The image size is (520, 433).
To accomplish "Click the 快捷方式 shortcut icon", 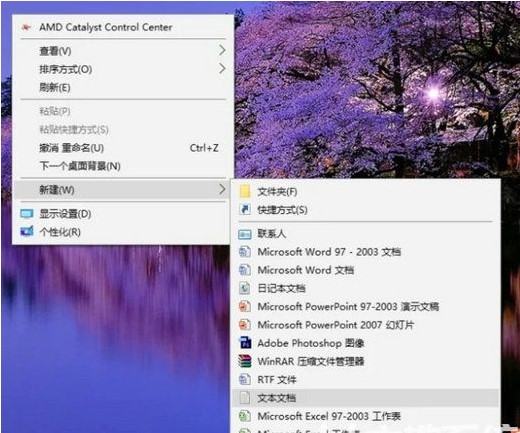I will 245,209.
